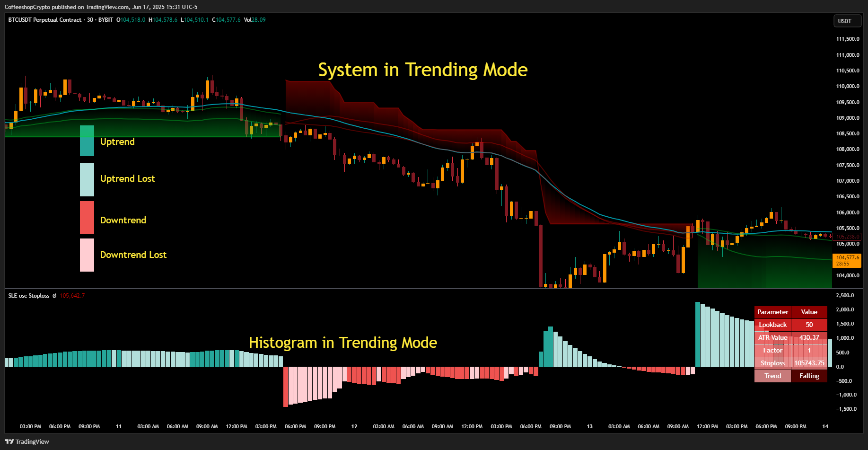The width and height of the screenshot is (868, 450).
Task: Click the 106,500.0 price axis label
Action: pyautogui.click(x=848, y=197)
